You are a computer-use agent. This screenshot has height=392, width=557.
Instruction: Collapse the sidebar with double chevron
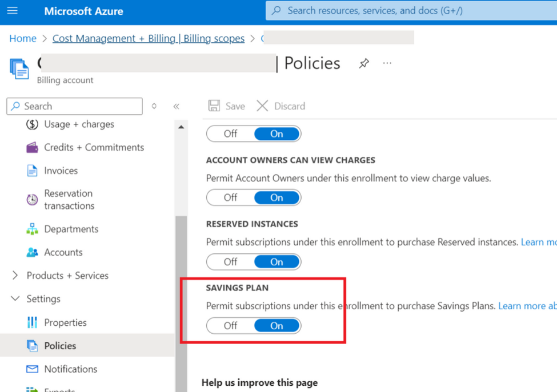pyautogui.click(x=176, y=106)
